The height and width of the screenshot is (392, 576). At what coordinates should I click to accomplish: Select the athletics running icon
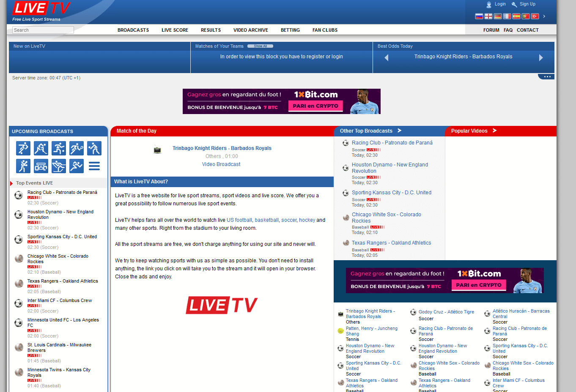(x=77, y=166)
